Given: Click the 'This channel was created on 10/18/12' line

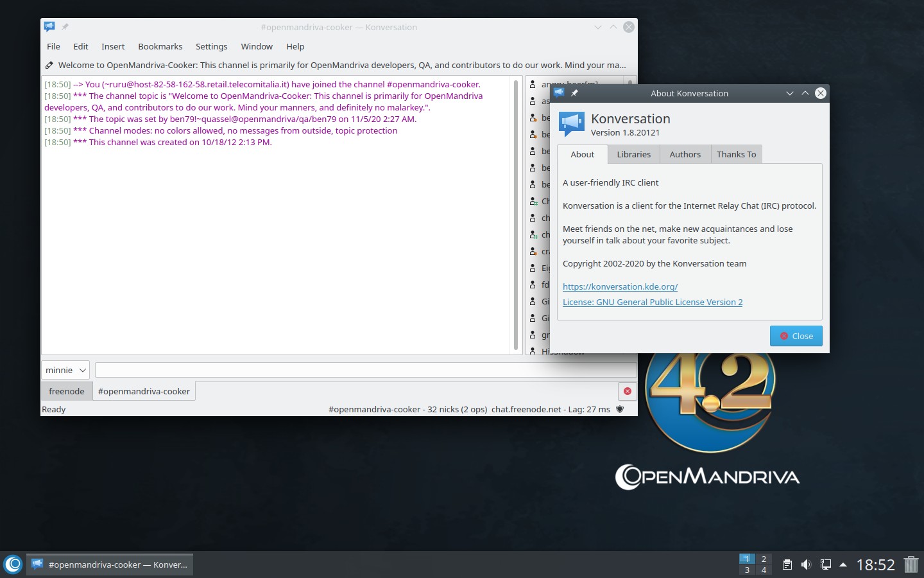Looking at the screenshot, I should (158, 142).
